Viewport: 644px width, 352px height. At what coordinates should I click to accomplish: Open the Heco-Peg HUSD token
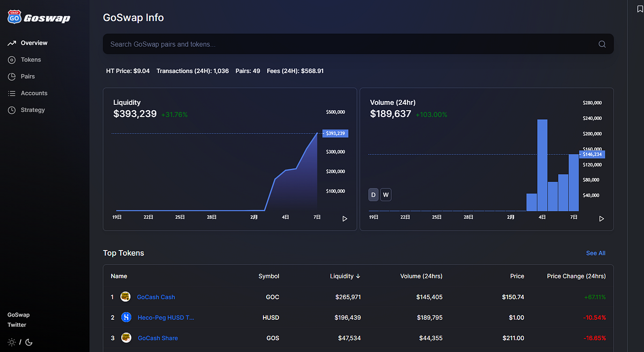(166, 318)
